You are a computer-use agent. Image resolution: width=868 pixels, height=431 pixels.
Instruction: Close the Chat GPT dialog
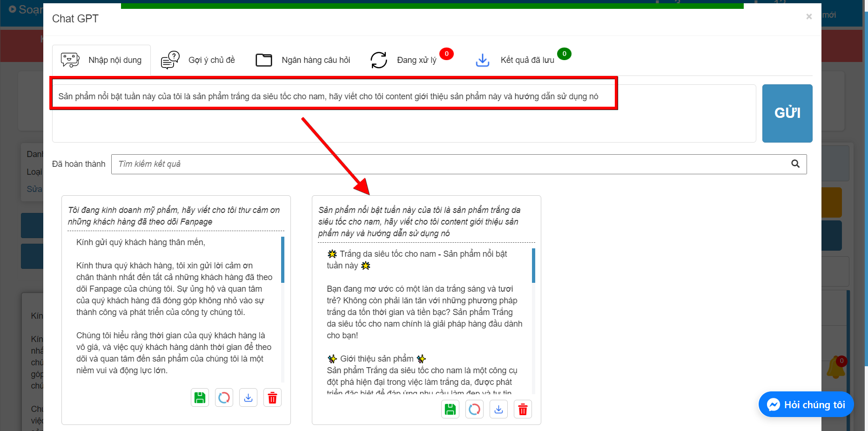[x=809, y=17]
